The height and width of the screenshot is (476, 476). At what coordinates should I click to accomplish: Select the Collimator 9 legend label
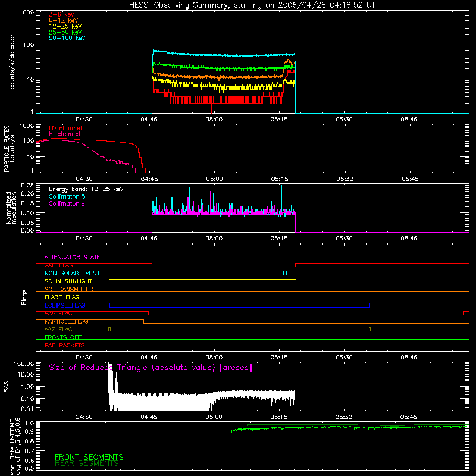[x=67, y=203]
